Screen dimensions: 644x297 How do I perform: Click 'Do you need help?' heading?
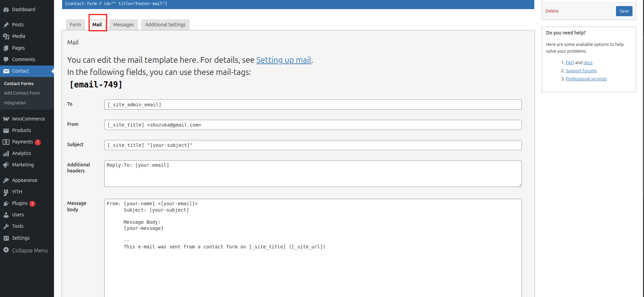click(566, 33)
